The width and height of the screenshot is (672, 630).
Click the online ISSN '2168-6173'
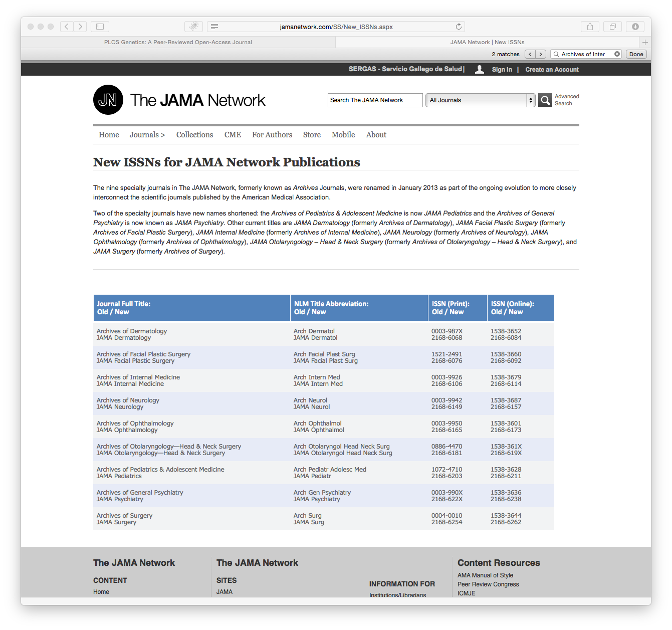tap(506, 430)
